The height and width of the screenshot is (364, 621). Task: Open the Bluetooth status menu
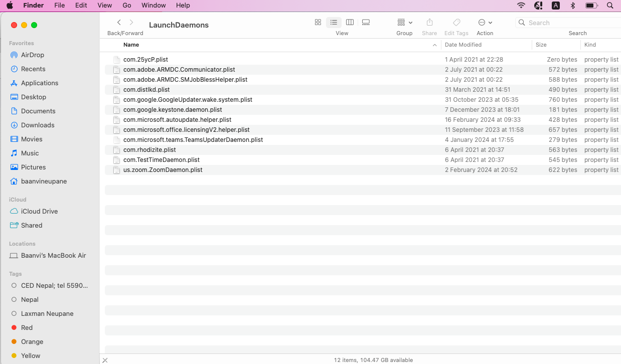(x=572, y=6)
